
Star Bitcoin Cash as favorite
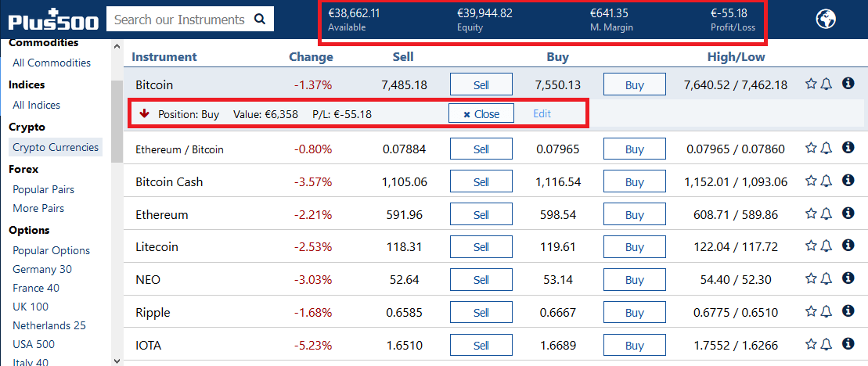[811, 181]
